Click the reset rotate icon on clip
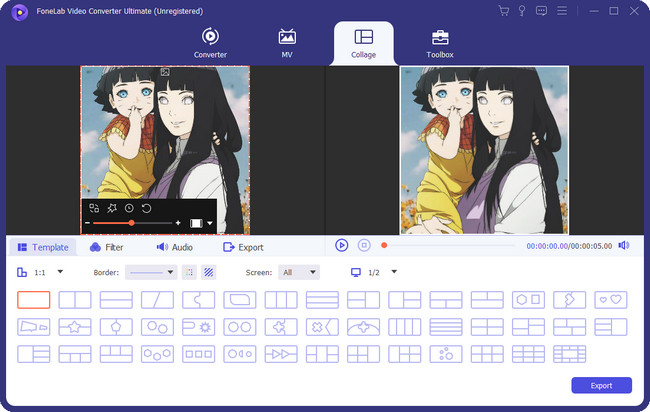Screen dimensions: 650x412 click(147, 208)
